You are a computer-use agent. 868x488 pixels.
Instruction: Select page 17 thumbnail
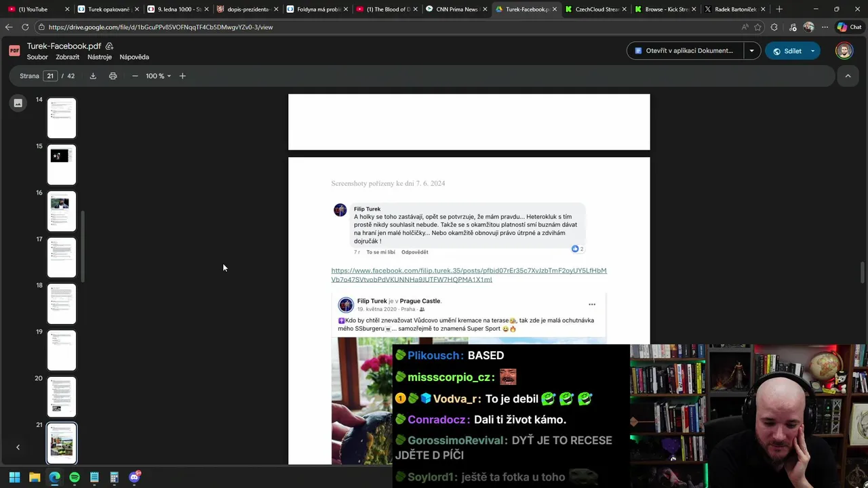tap(62, 258)
